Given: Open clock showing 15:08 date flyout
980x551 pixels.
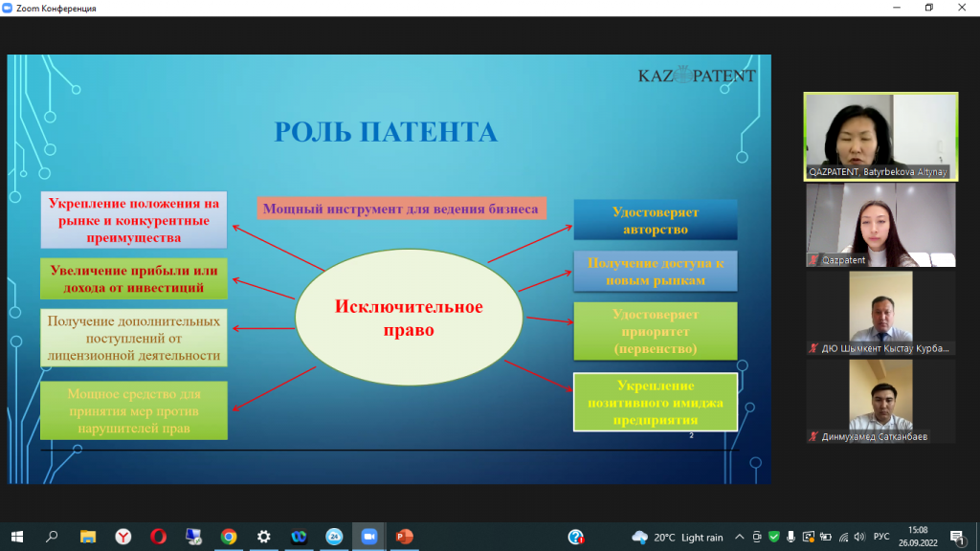Looking at the screenshot, I should pos(919,537).
